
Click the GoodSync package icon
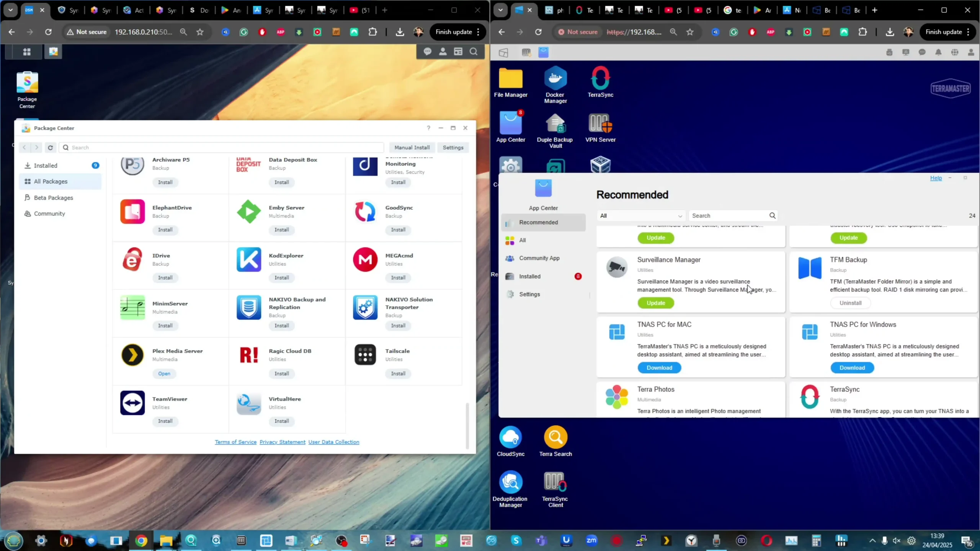click(365, 212)
